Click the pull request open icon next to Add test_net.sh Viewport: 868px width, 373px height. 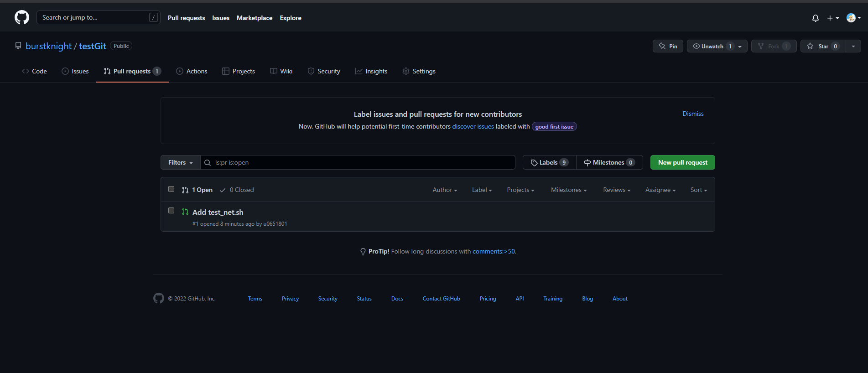(x=185, y=212)
